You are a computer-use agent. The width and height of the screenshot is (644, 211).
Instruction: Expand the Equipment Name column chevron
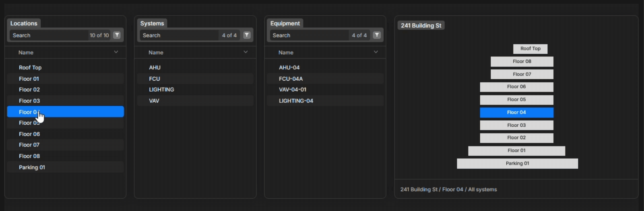pos(376,52)
